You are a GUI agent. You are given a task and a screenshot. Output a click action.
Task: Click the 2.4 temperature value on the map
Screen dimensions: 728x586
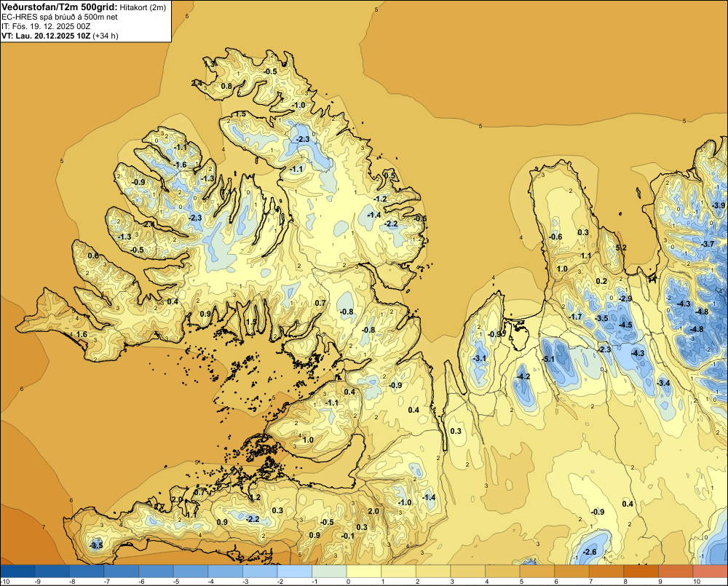pos(197,83)
